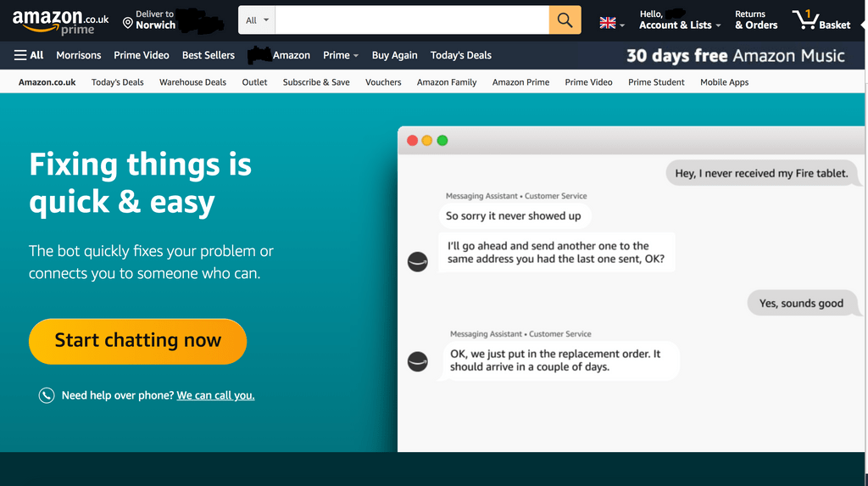
Task: Click 'I'll go ahead and send another one' bubble
Action: click(556, 252)
